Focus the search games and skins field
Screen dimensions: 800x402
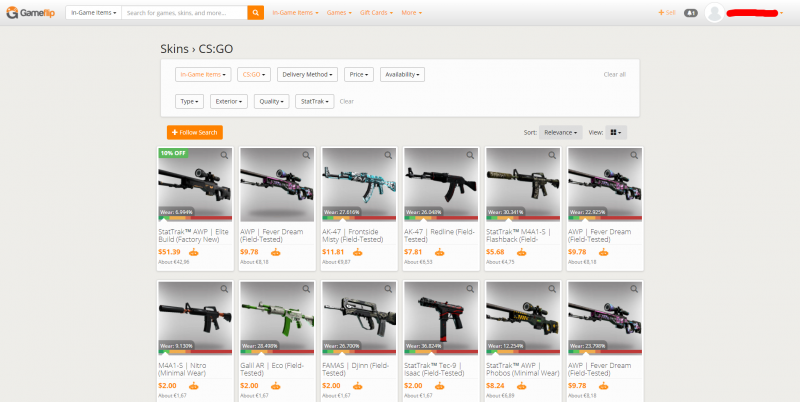point(185,13)
